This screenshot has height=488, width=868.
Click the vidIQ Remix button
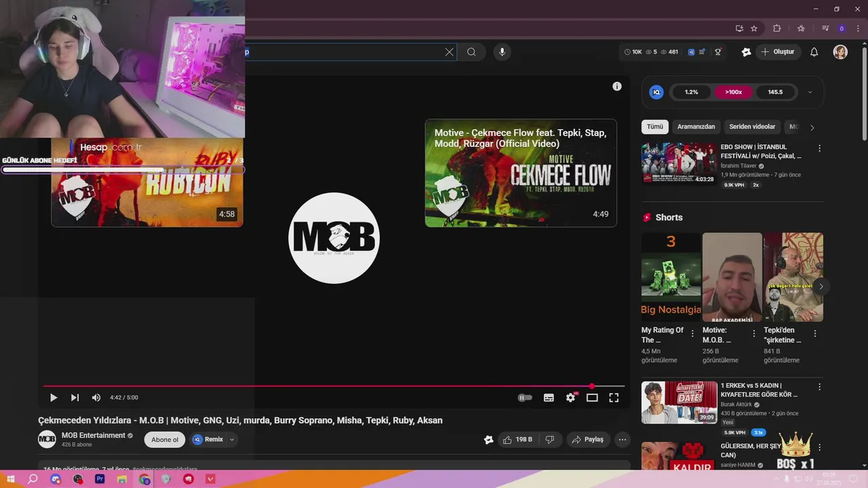click(x=208, y=440)
